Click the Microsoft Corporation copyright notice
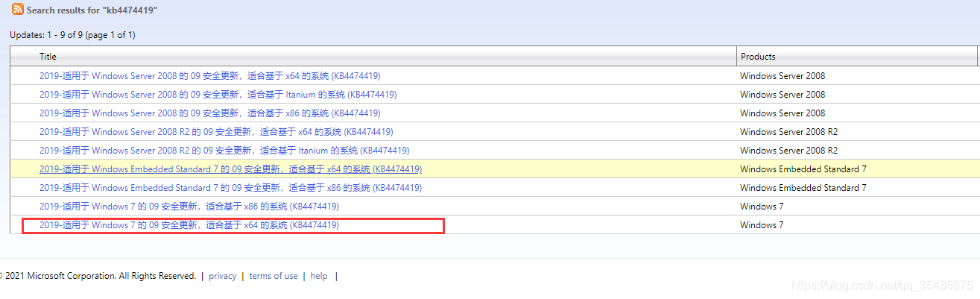This screenshot has width=980, height=299. click(x=98, y=276)
